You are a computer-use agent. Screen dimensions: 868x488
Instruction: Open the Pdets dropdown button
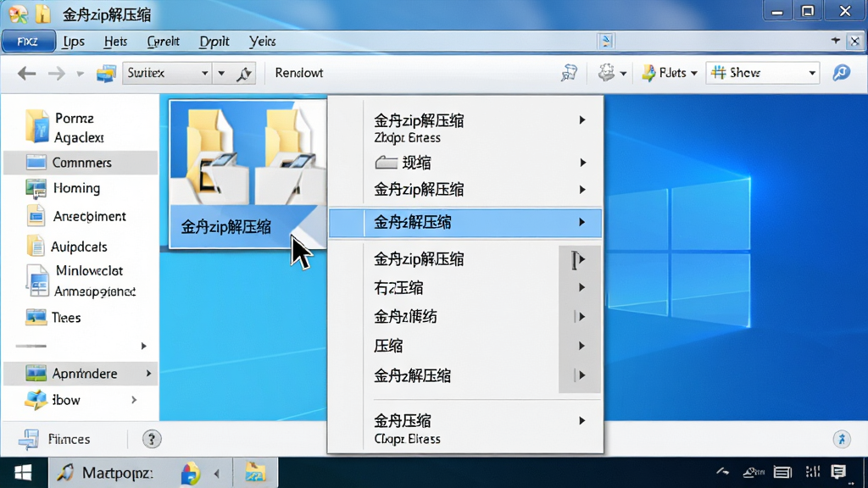pyautogui.click(x=670, y=73)
